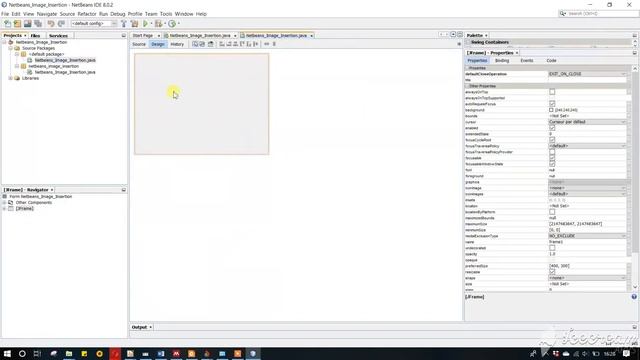Expand the Libraries tree node
The width and height of the screenshot is (640, 360).
point(11,78)
